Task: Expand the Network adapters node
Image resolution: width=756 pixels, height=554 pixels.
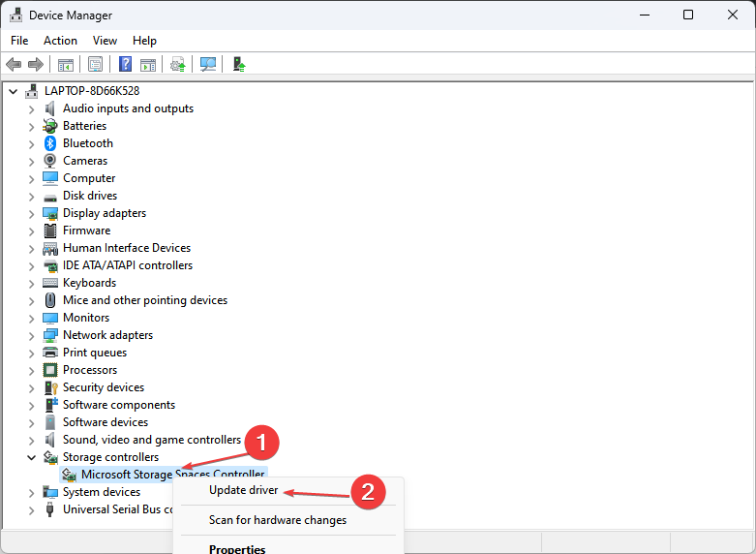Action: [x=31, y=336]
